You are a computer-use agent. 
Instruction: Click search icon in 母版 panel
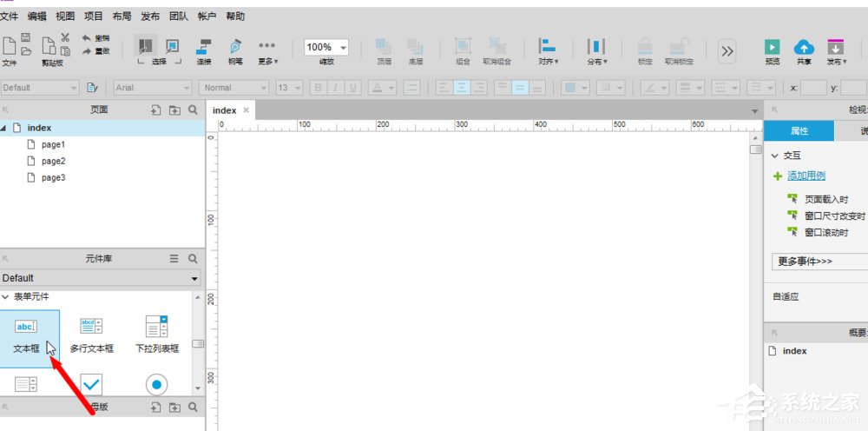click(x=193, y=407)
